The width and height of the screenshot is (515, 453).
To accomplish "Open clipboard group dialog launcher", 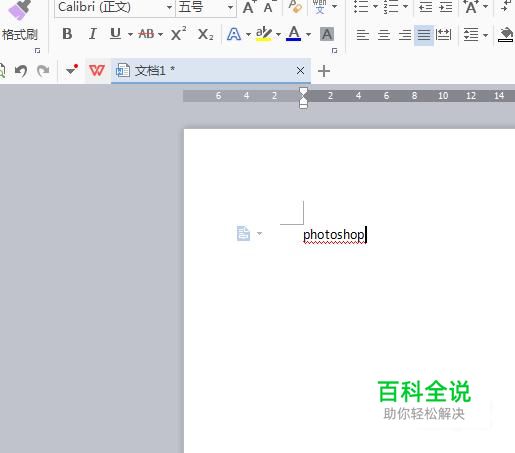I will (x=37, y=51).
